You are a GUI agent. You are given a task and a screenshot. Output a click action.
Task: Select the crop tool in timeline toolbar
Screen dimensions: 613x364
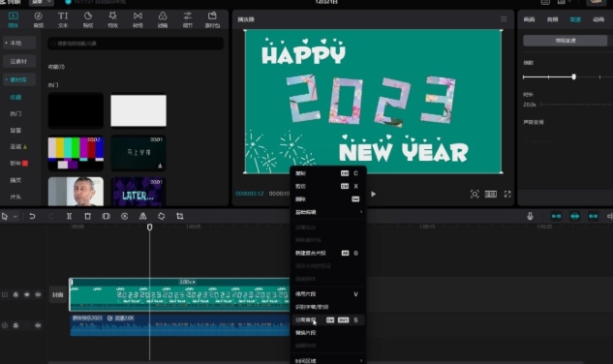(x=180, y=216)
